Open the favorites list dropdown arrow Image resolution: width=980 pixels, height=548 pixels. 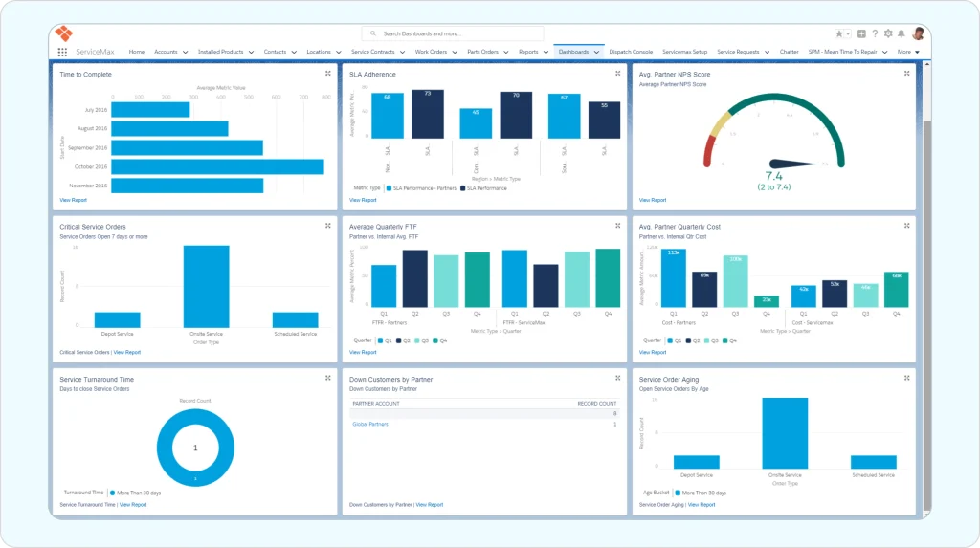pyautogui.click(x=848, y=33)
